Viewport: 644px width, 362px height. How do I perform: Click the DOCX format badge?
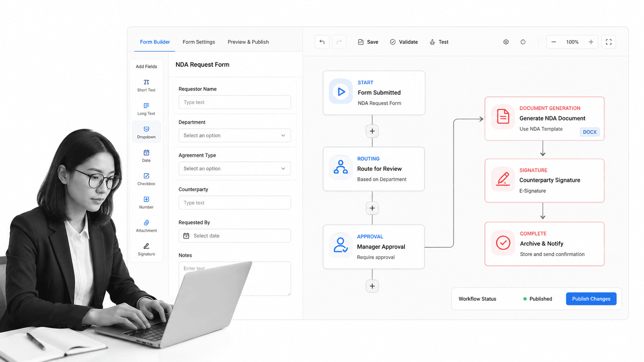[x=589, y=132]
